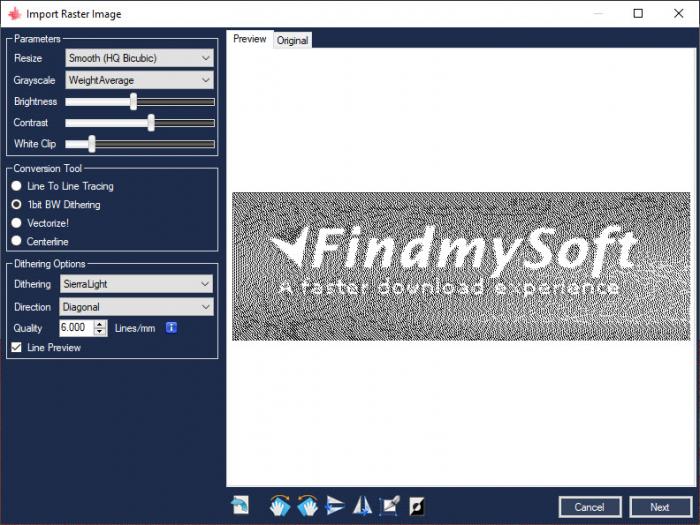
Task: Rotate image clockwise with the hand icon
Action: click(x=280, y=506)
